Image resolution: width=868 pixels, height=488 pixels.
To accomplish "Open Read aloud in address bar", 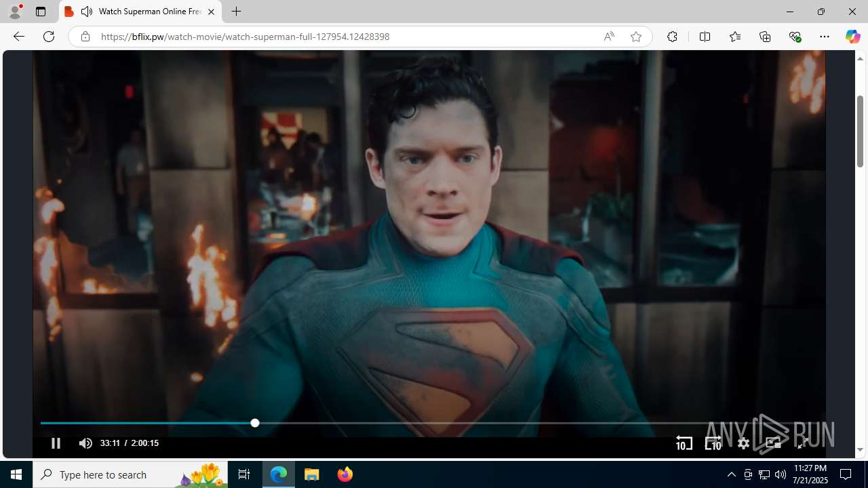I will pos(609,37).
